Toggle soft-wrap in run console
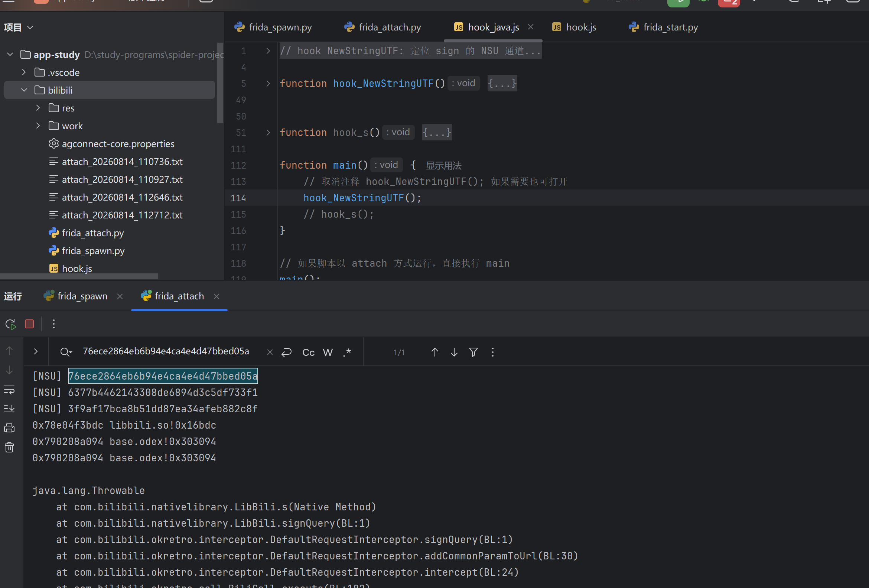Screen dimensions: 869x588 point(9,389)
